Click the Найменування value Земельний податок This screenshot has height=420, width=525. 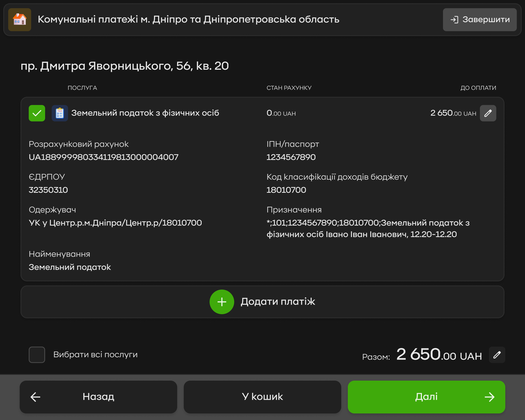point(70,267)
